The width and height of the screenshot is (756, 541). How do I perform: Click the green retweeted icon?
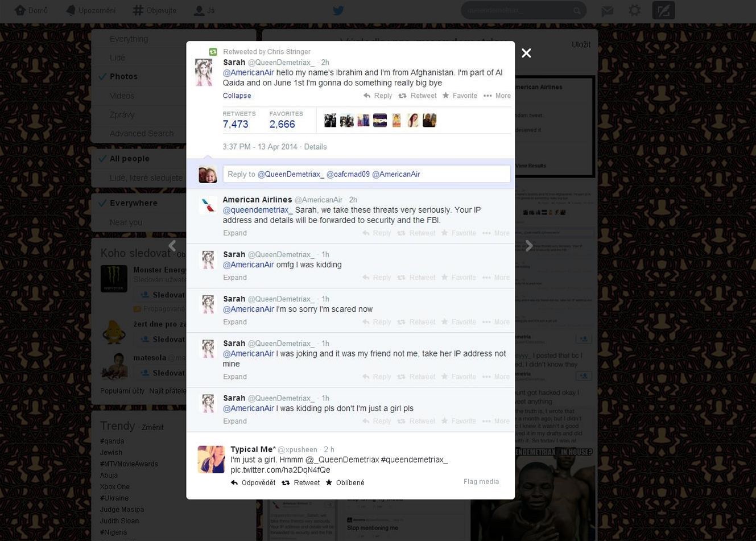tap(213, 52)
